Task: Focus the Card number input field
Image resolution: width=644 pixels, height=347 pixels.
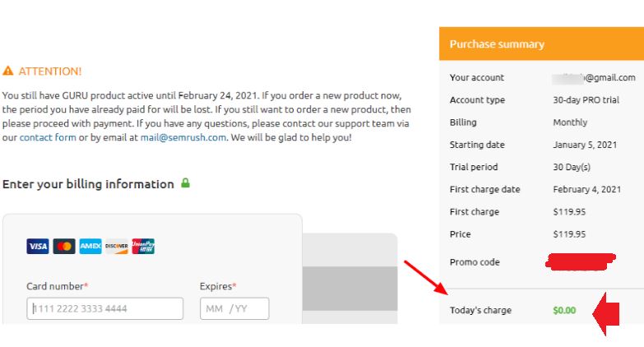Action: click(x=104, y=308)
